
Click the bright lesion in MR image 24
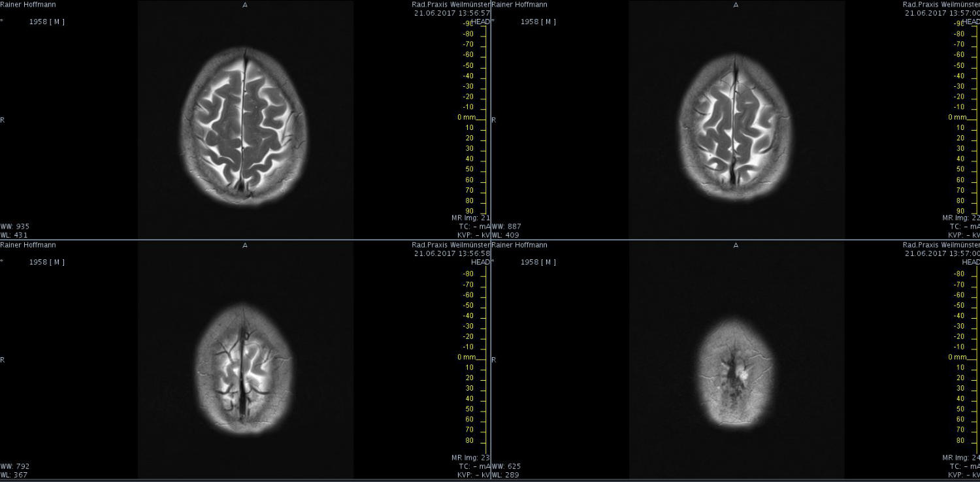coord(742,373)
